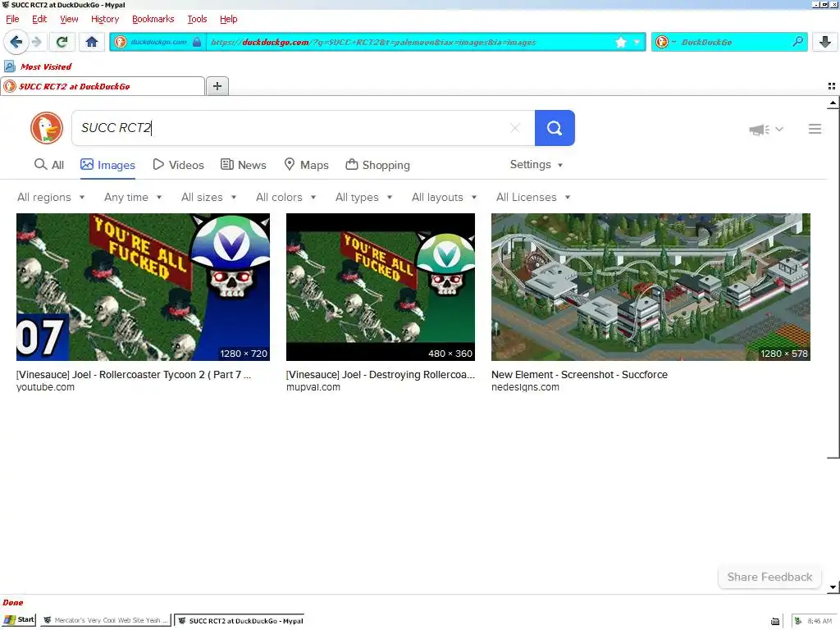Switch to Mercator's Very Cool Web Site taskbar item
Image resolution: width=840 pixels, height=630 pixels.
pos(106,620)
